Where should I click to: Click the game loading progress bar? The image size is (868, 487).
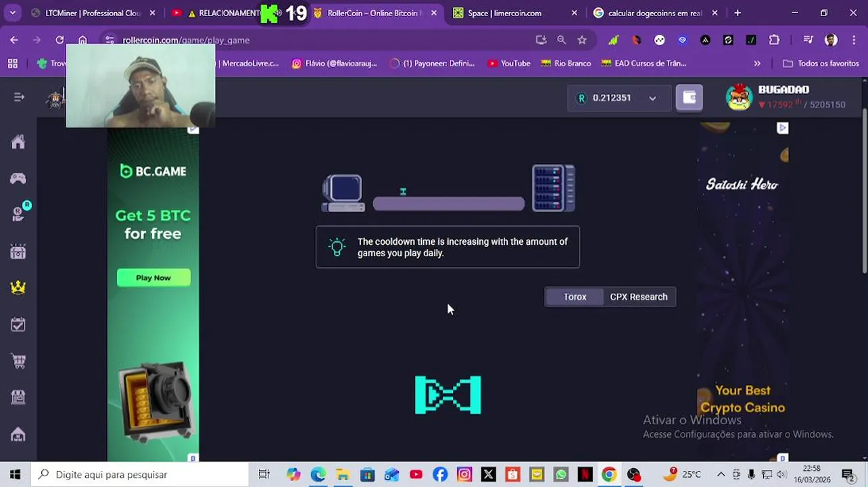449,204
